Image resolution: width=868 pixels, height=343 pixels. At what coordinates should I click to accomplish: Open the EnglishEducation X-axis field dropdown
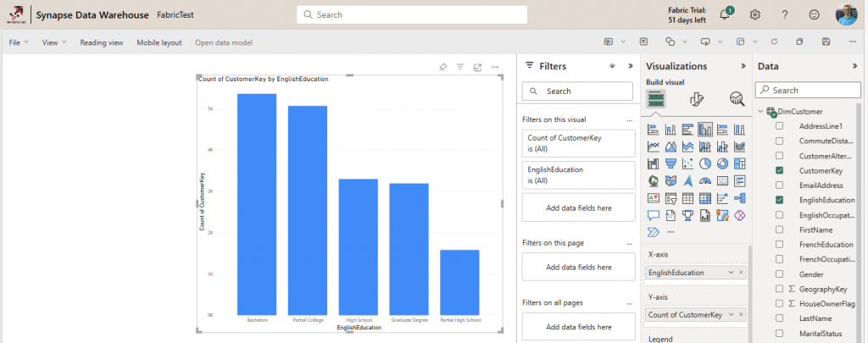pyautogui.click(x=731, y=273)
